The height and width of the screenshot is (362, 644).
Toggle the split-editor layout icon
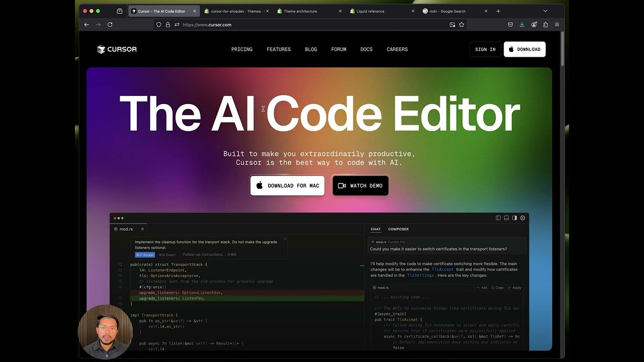click(x=498, y=218)
